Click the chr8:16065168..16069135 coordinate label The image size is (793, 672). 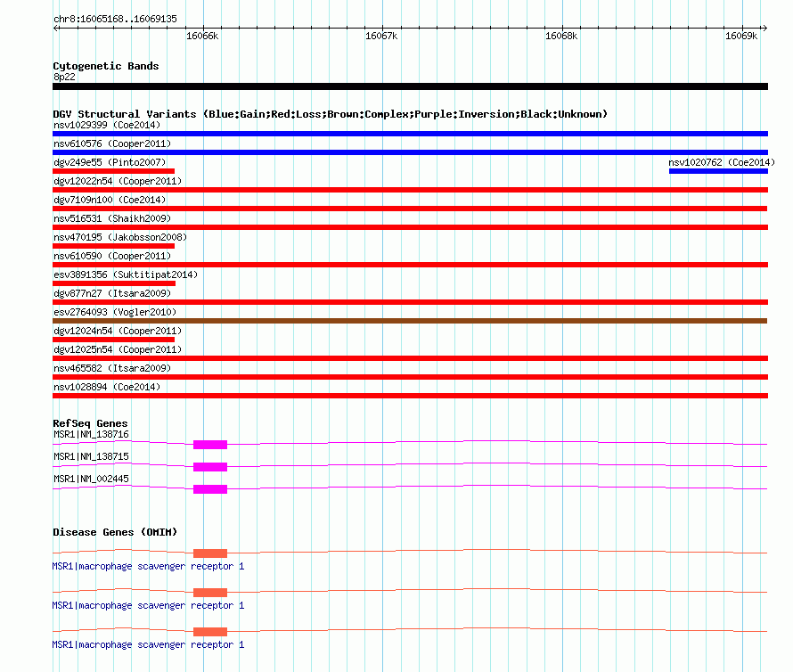115,20
